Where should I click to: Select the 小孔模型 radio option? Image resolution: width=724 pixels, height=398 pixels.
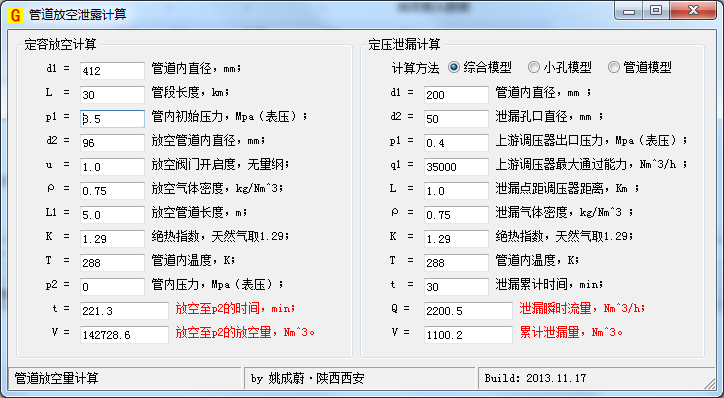click(560, 67)
